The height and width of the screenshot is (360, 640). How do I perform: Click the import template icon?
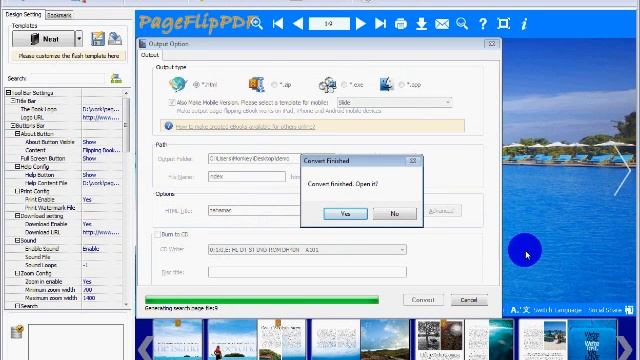click(115, 39)
